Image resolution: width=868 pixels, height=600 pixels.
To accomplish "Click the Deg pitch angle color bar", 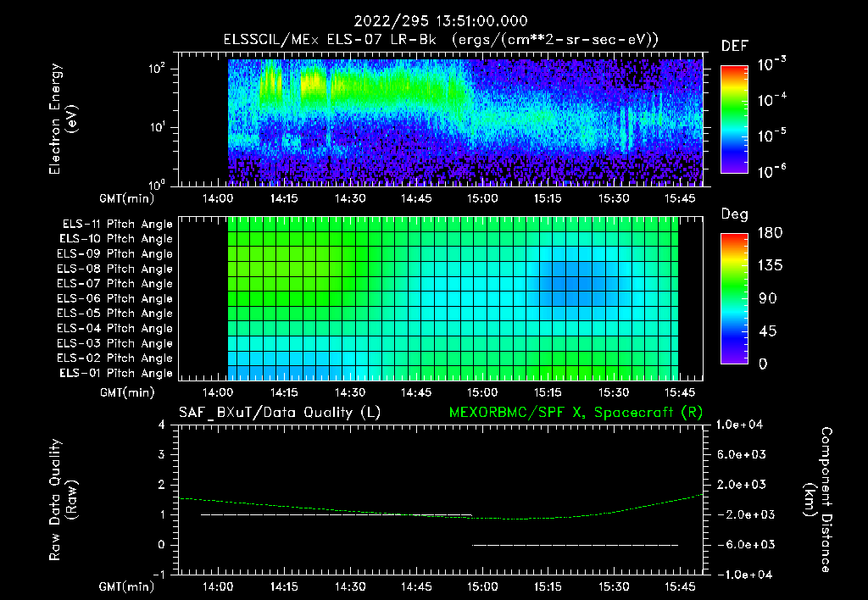I will (734, 298).
